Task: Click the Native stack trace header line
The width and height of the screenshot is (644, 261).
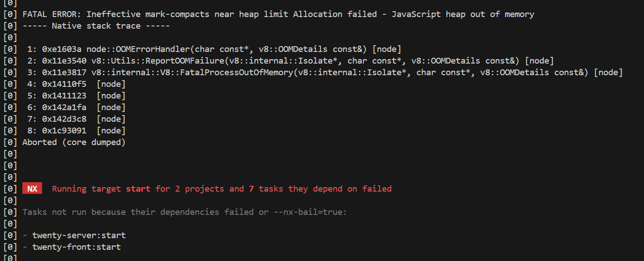Action: tap(96, 26)
